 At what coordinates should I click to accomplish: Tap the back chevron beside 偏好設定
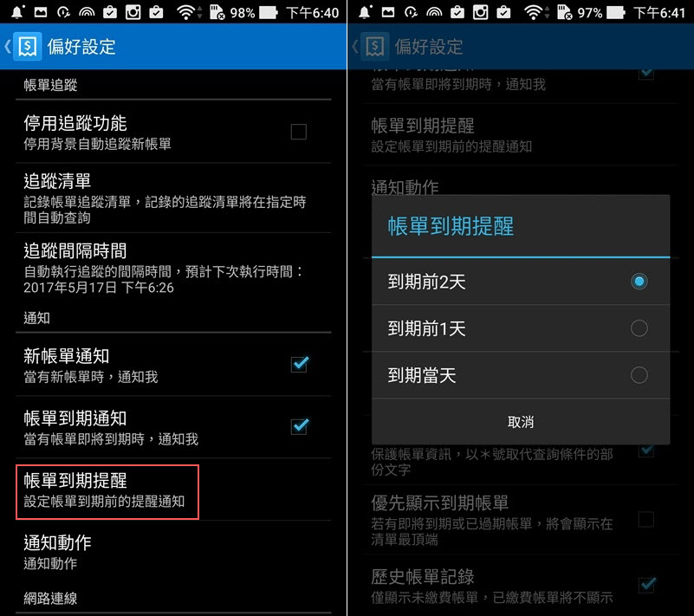click(x=7, y=46)
